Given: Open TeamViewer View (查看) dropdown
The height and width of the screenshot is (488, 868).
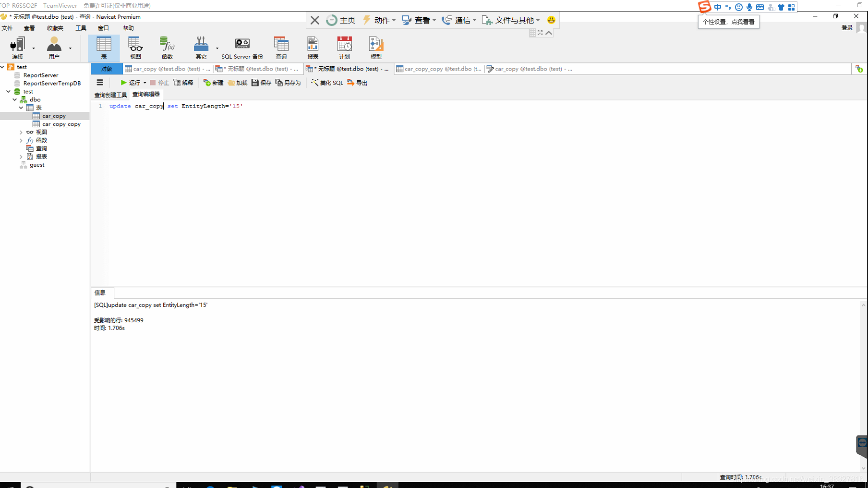Looking at the screenshot, I should (419, 20).
